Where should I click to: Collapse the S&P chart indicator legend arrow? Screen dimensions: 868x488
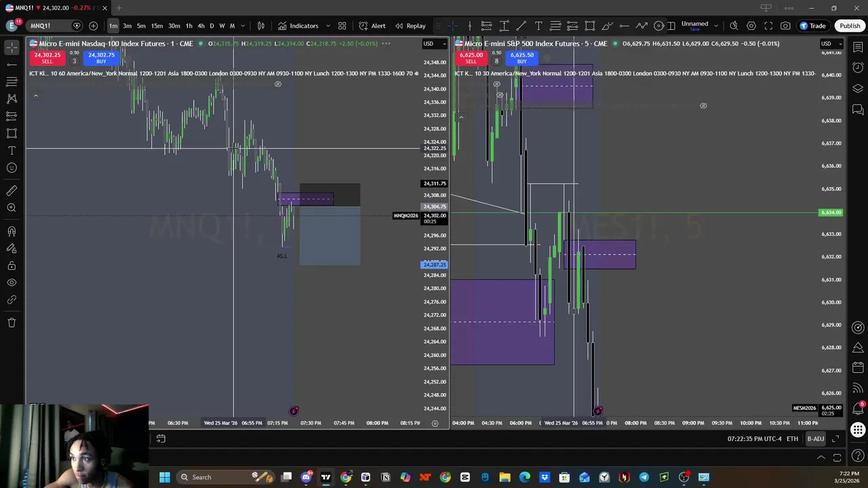[x=460, y=117]
